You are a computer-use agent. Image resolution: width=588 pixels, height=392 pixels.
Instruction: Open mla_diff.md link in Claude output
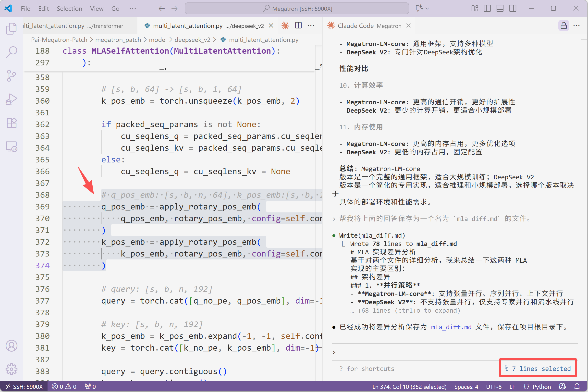[x=451, y=327]
